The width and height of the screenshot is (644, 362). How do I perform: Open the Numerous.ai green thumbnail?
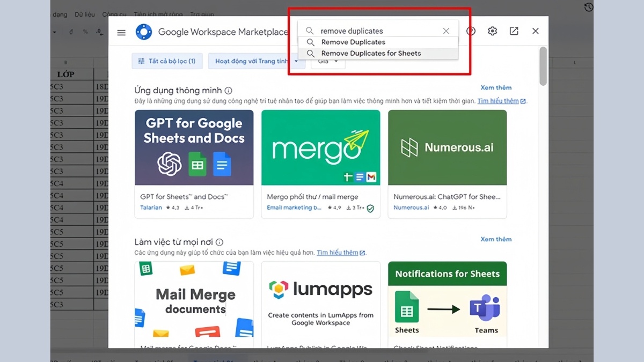point(447,147)
